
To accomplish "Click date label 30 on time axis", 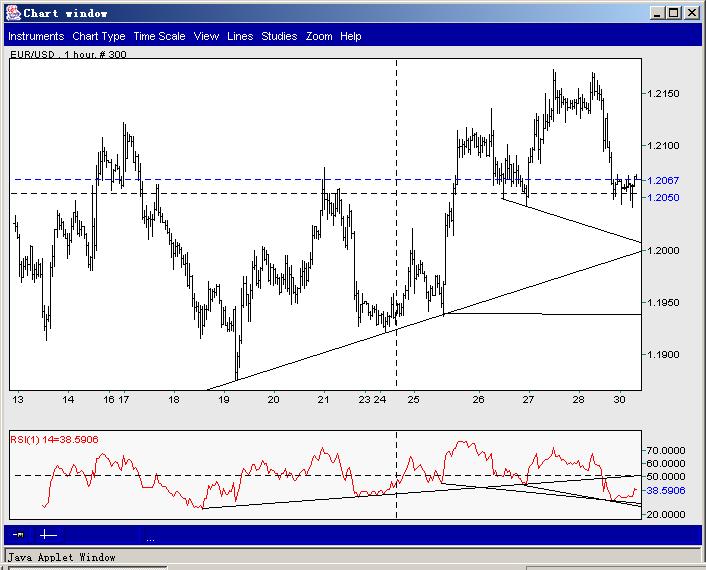I will (x=620, y=399).
